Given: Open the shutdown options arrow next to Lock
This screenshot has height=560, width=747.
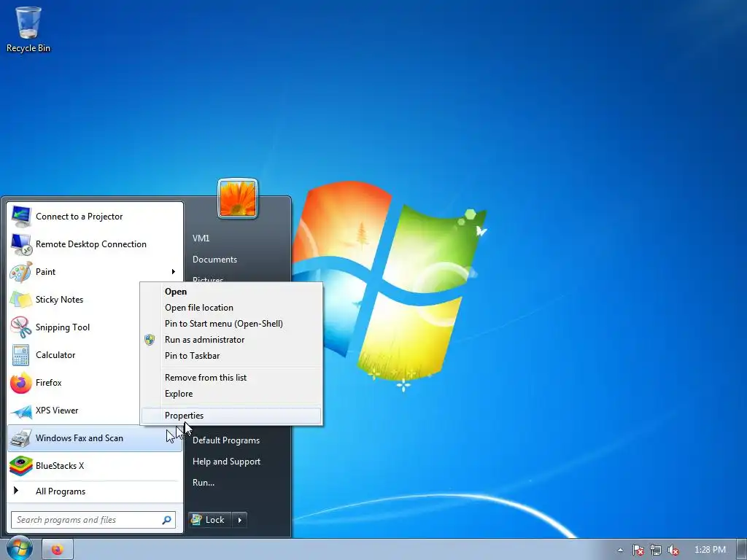Looking at the screenshot, I should click(239, 520).
